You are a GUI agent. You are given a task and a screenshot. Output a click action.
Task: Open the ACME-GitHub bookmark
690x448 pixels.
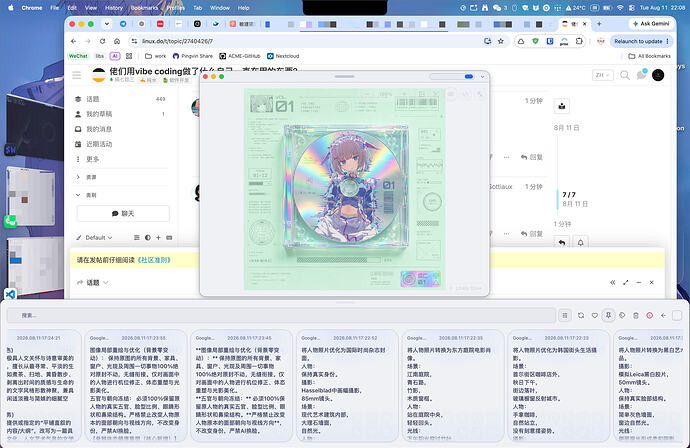(x=240, y=56)
